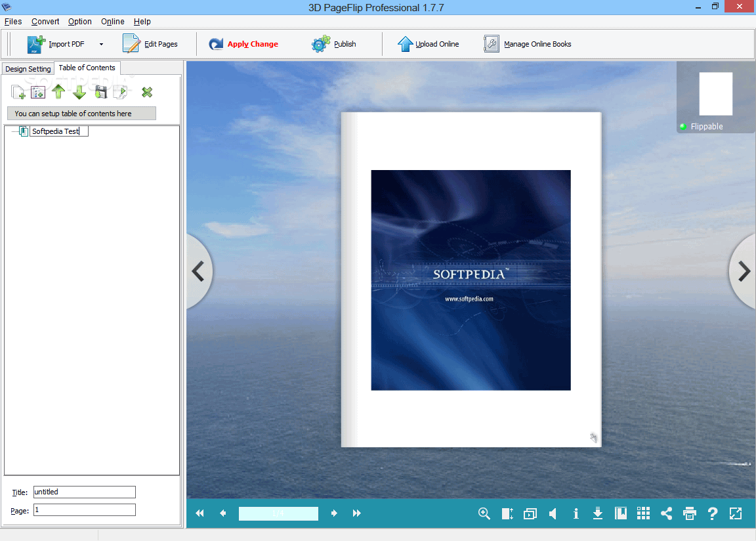Toggle the sound speaker icon
This screenshot has width=756, height=541.
coord(553,513)
